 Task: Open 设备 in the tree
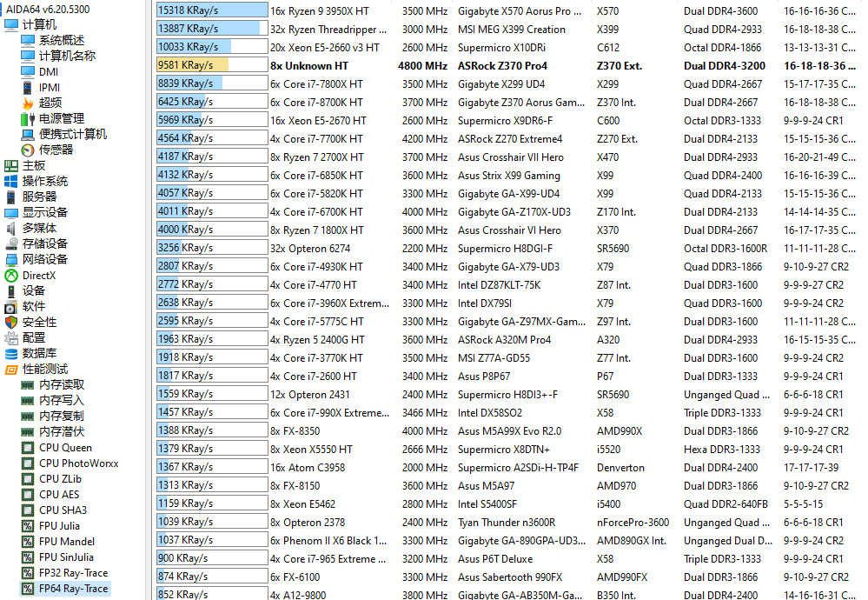34,290
